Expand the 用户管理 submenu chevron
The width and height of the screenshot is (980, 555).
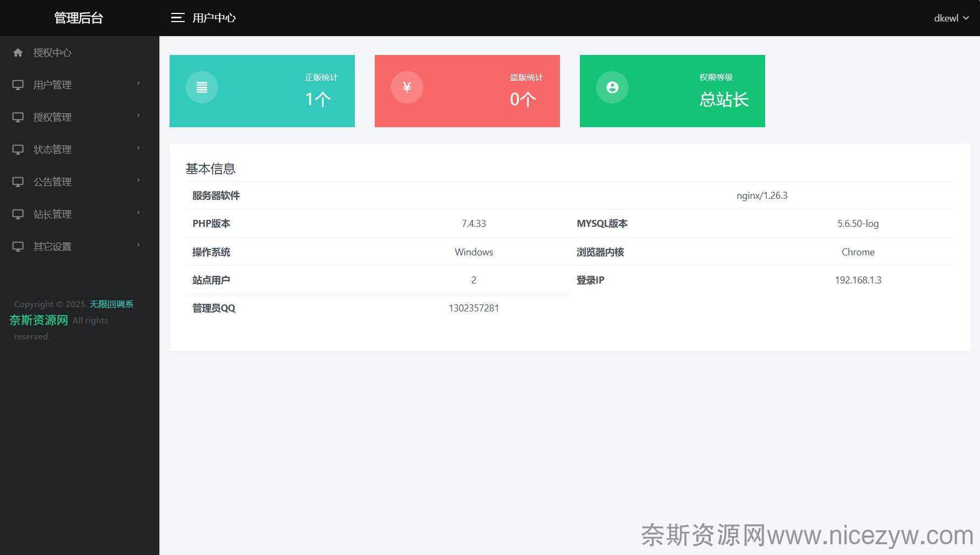(138, 83)
